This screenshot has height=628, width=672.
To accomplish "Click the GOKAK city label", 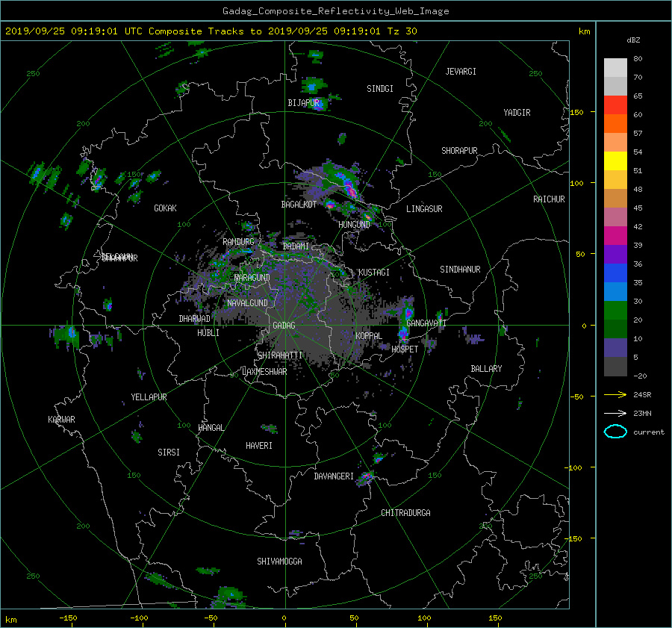I will pyautogui.click(x=166, y=208).
